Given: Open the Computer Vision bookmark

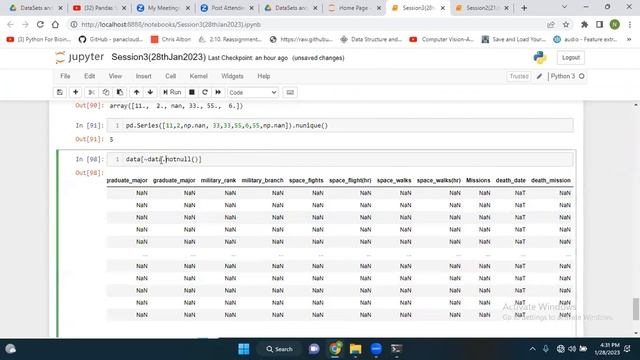Looking at the screenshot, I should pos(442,39).
